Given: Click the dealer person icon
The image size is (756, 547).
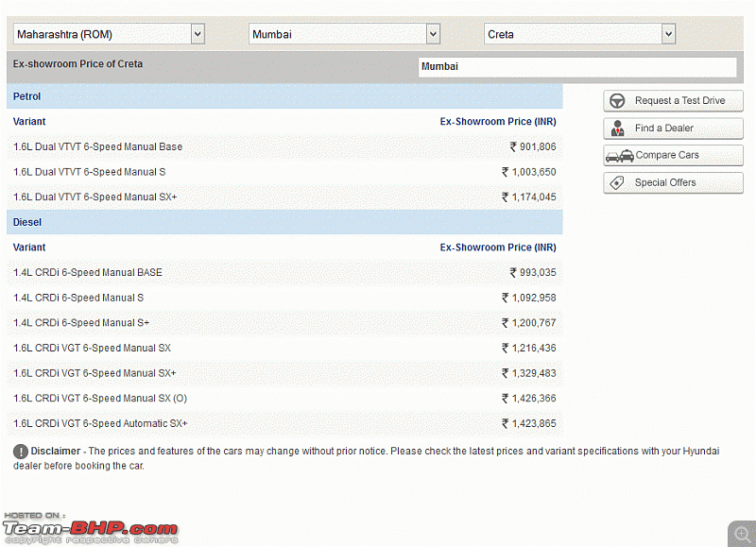Looking at the screenshot, I should (x=617, y=128).
